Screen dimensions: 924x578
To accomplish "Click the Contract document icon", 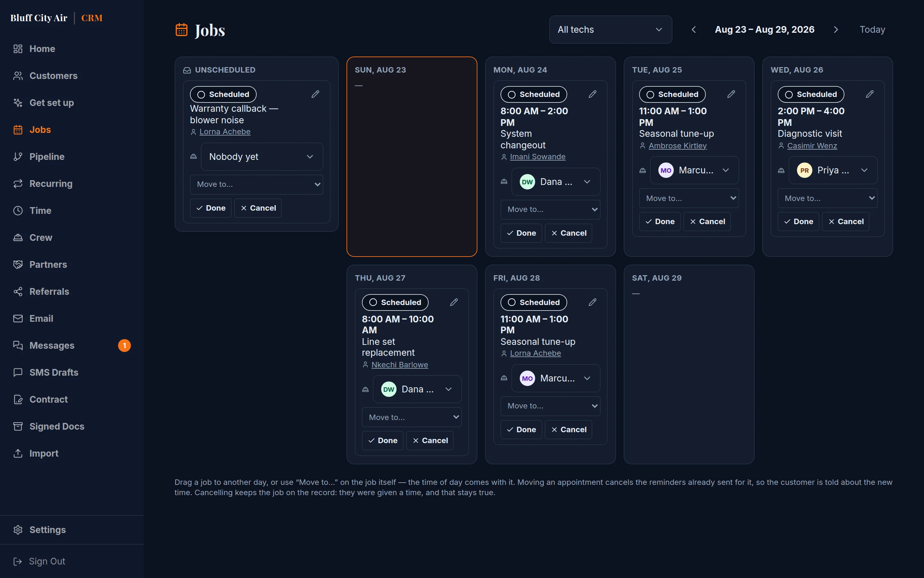I will (18, 399).
